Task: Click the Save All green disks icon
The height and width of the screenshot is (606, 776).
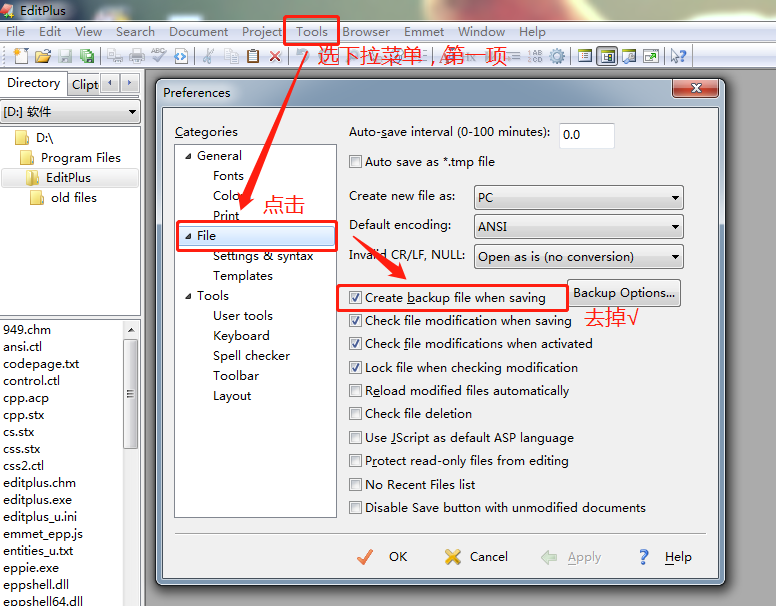Action: click(x=87, y=56)
